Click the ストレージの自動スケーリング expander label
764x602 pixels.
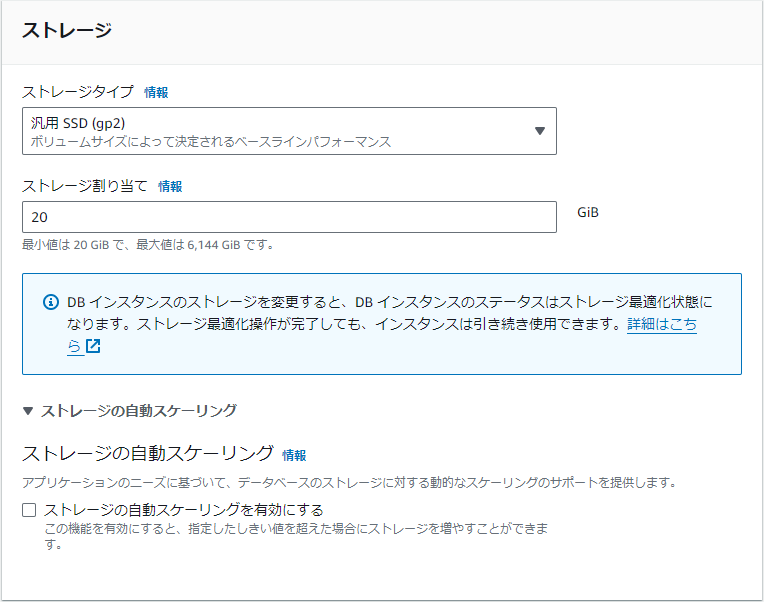click(x=139, y=411)
